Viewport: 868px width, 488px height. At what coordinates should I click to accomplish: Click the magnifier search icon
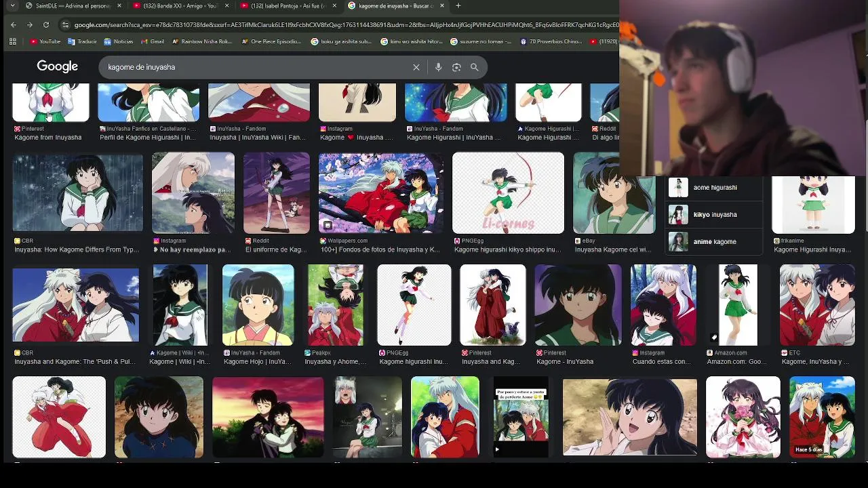click(475, 67)
